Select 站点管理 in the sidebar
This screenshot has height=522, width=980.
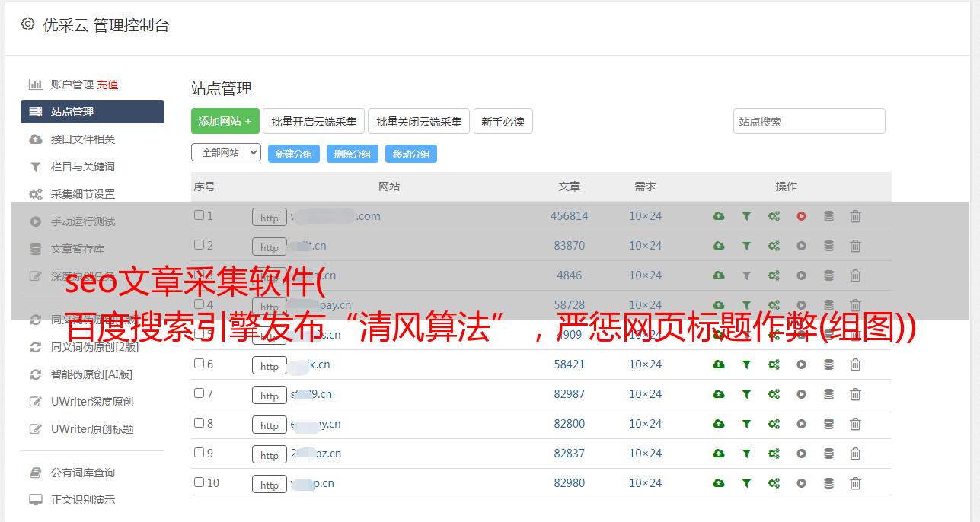[x=92, y=112]
